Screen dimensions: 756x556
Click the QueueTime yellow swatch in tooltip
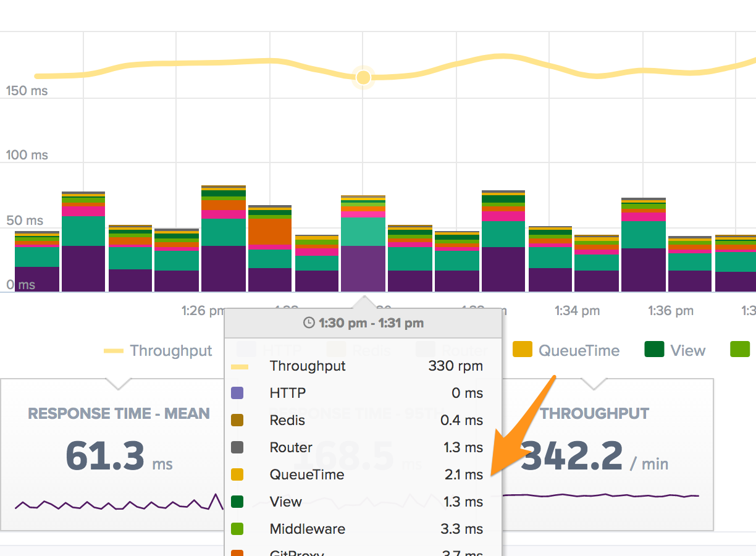coord(237,475)
